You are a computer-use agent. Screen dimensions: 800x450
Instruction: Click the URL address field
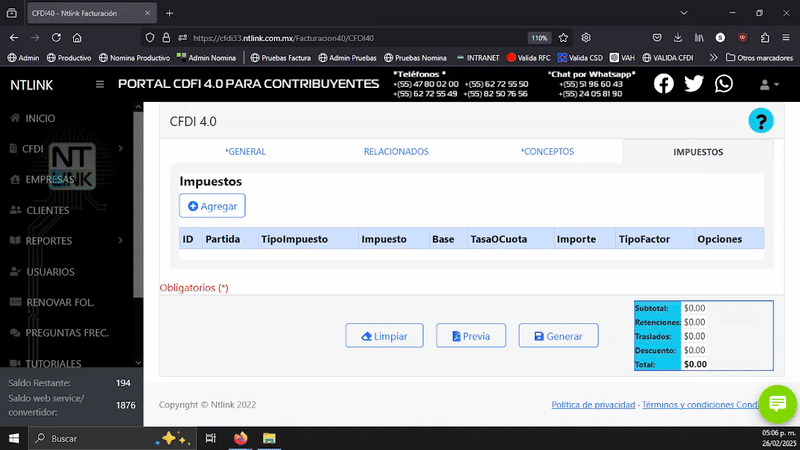click(357, 38)
